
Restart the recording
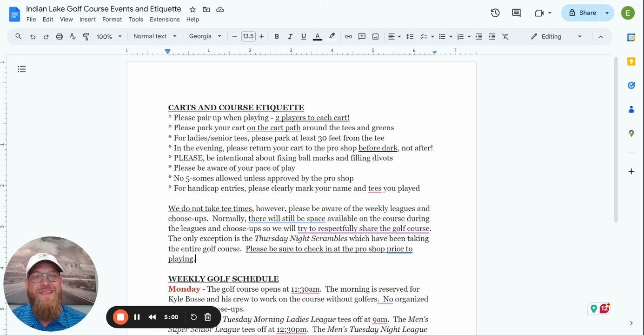194,317
